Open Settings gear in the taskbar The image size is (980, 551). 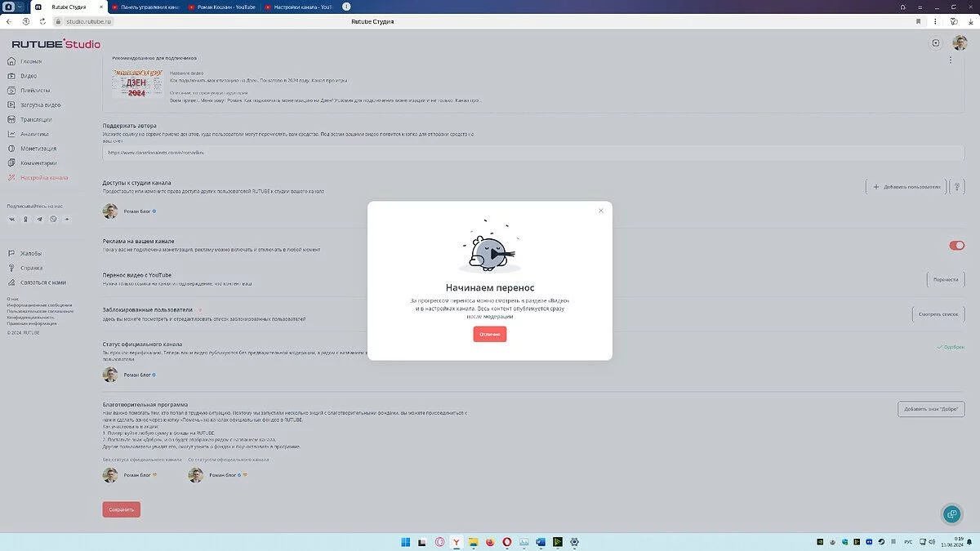tap(575, 541)
